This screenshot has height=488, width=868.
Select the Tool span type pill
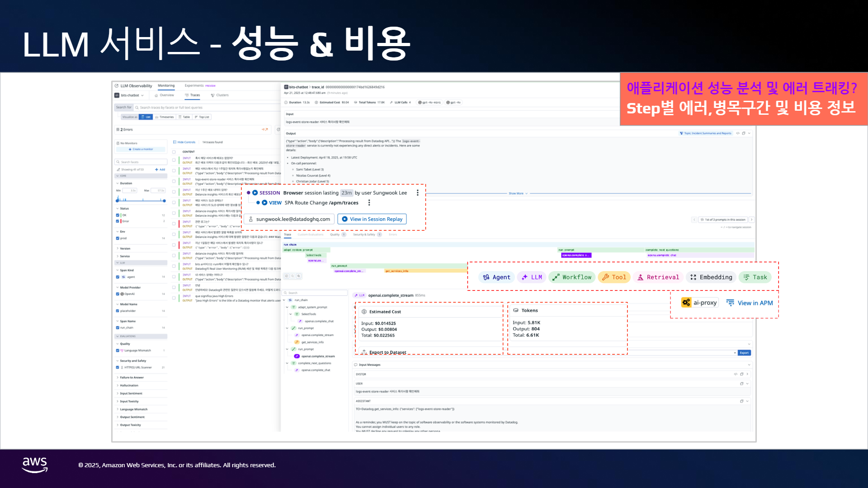coord(614,277)
